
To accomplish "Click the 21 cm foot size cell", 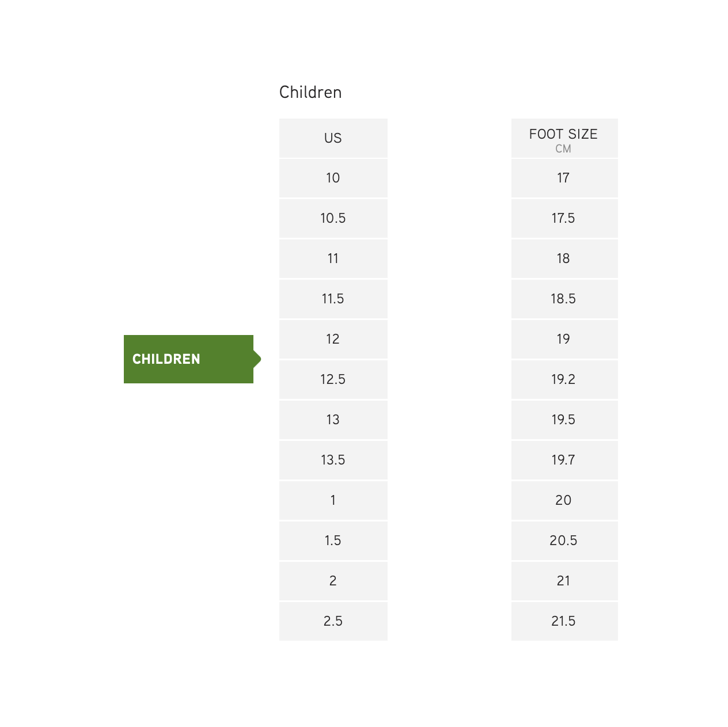I will [x=564, y=581].
